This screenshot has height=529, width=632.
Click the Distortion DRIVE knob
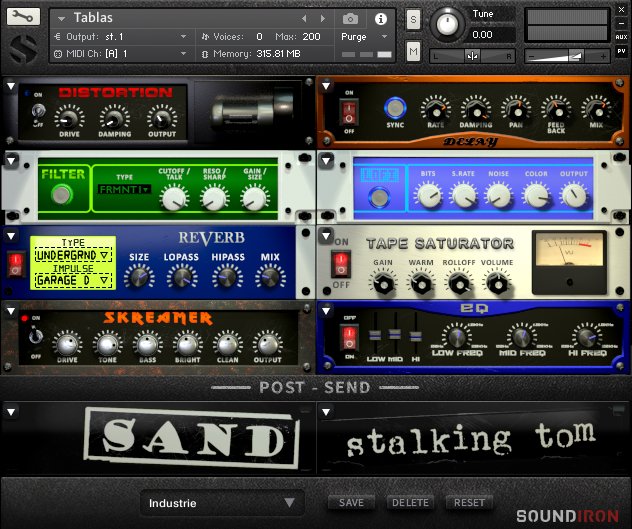(x=69, y=118)
